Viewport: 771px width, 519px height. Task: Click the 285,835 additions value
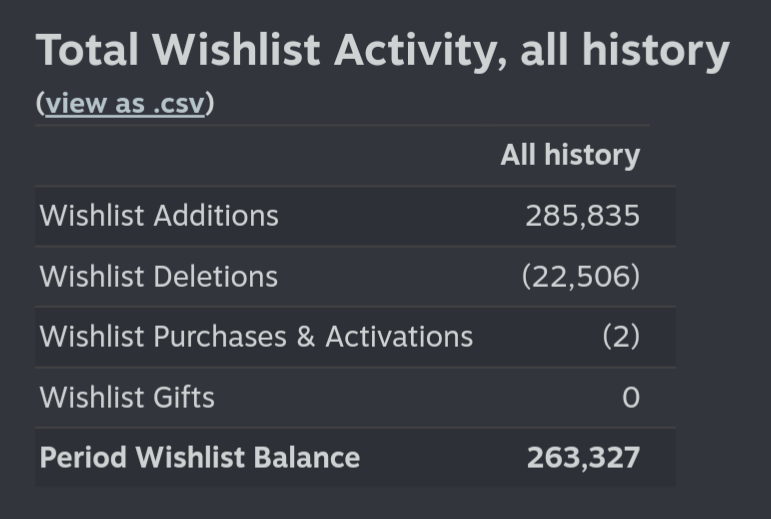click(583, 216)
